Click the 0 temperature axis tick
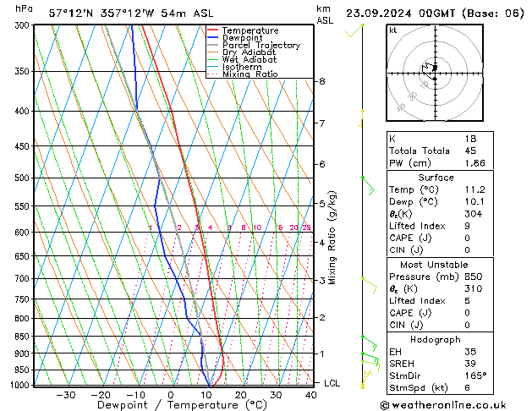532x411 pixels. click(171, 395)
